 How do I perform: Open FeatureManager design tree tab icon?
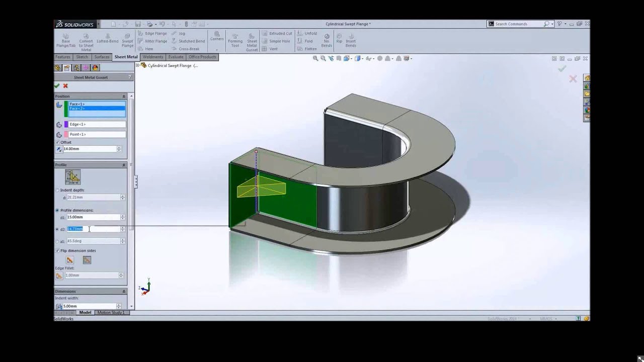click(58, 68)
